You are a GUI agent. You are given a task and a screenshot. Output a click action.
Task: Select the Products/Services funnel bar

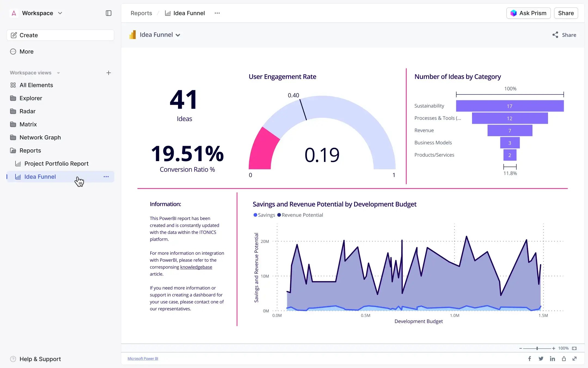510,155
